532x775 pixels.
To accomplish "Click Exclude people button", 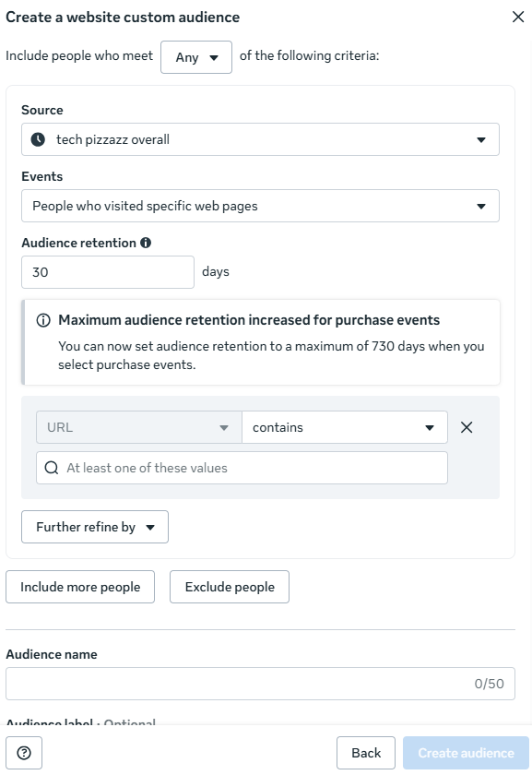I will coord(230,587).
